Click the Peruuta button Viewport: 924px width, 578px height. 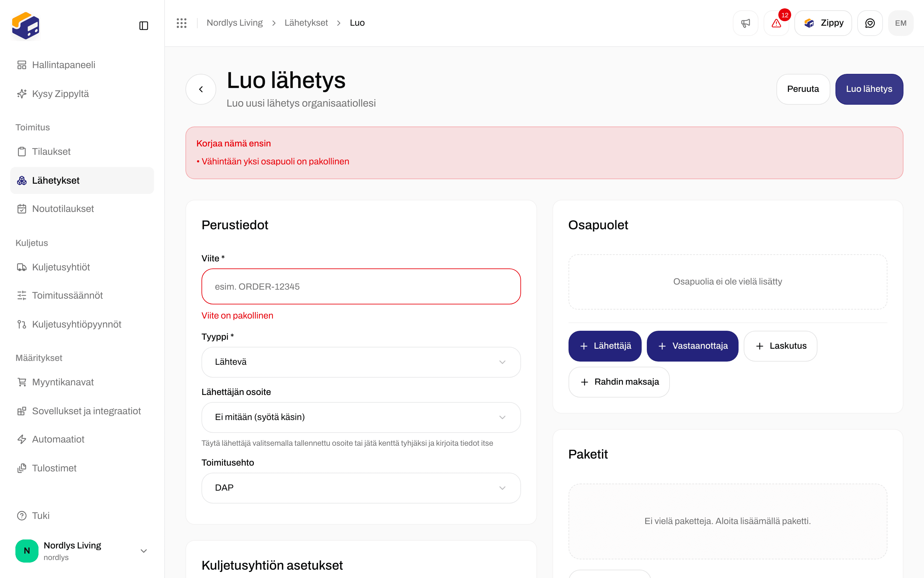click(803, 89)
